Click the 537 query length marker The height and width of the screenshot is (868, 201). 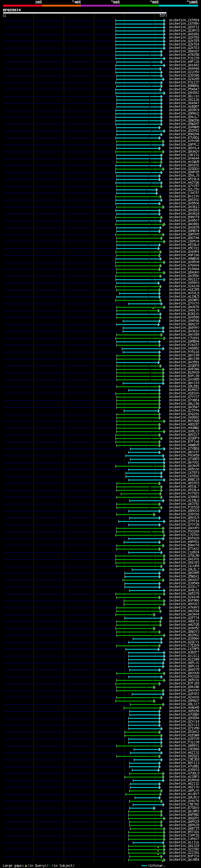pyautogui.click(x=163, y=15)
